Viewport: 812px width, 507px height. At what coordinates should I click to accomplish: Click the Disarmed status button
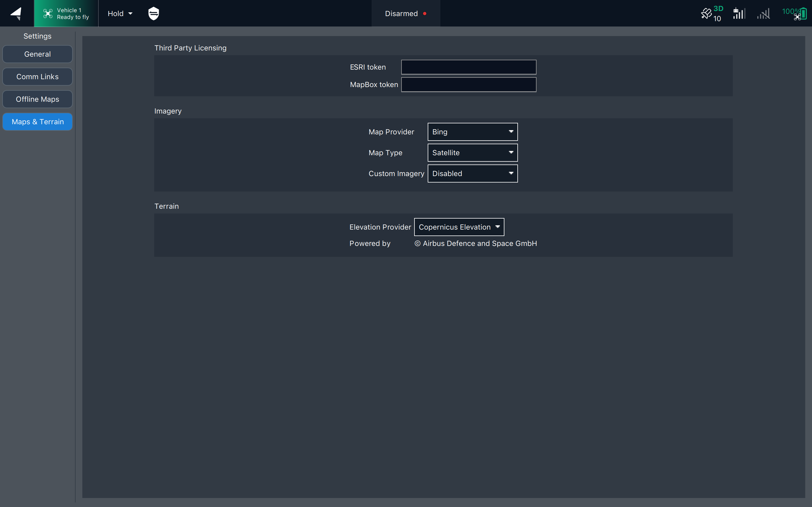[x=401, y=14]
